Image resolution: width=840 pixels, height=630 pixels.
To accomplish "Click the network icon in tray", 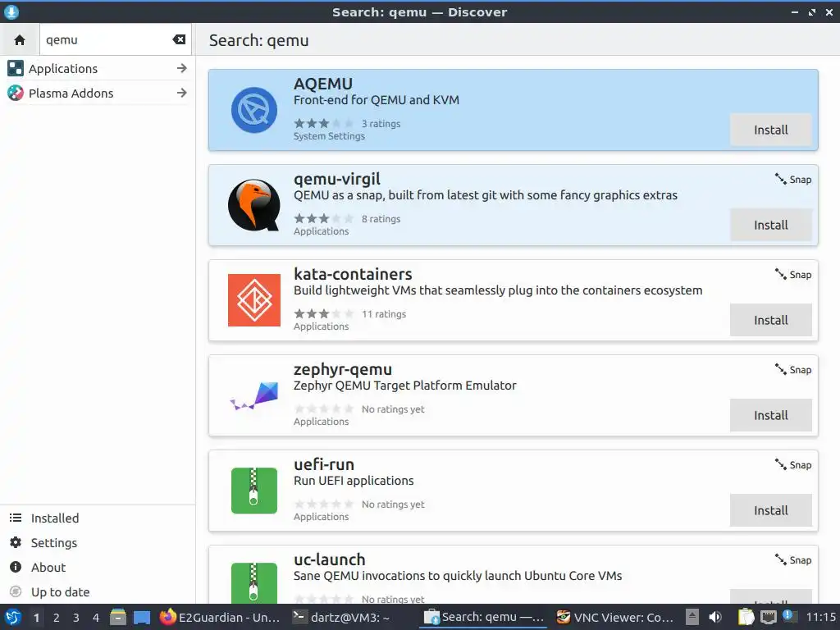I will [768, 618].
